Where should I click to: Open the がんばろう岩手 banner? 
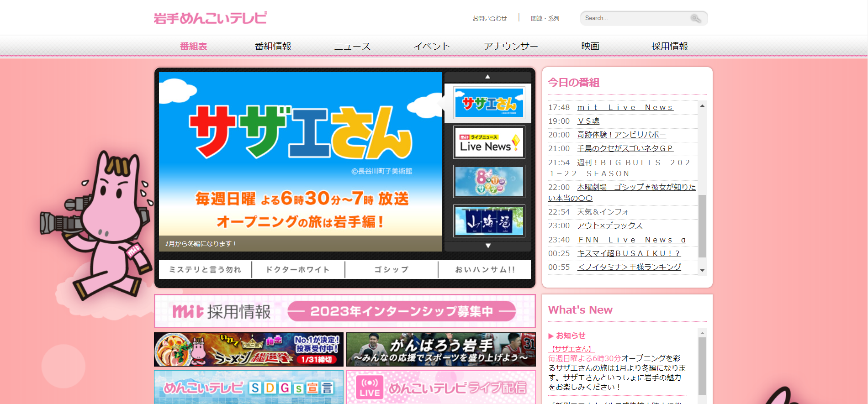click(x=441, y=350)
